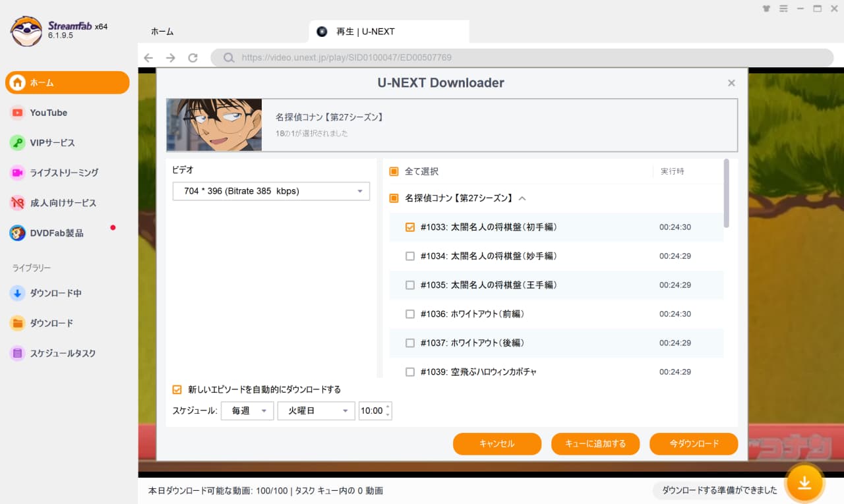Viewport: 844px width, 504px height.
Task: Click the 今ダウンロード button
Action: tap(694, 443)
